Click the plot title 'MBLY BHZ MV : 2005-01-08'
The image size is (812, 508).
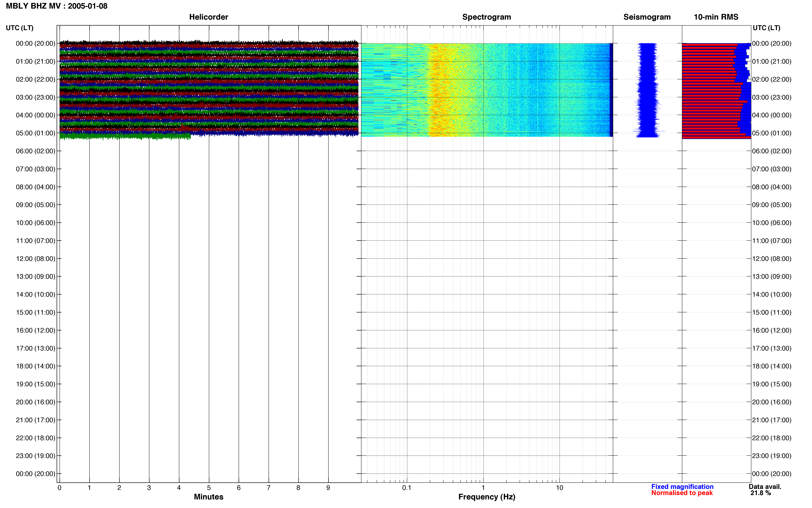click(x=57, y=6)
